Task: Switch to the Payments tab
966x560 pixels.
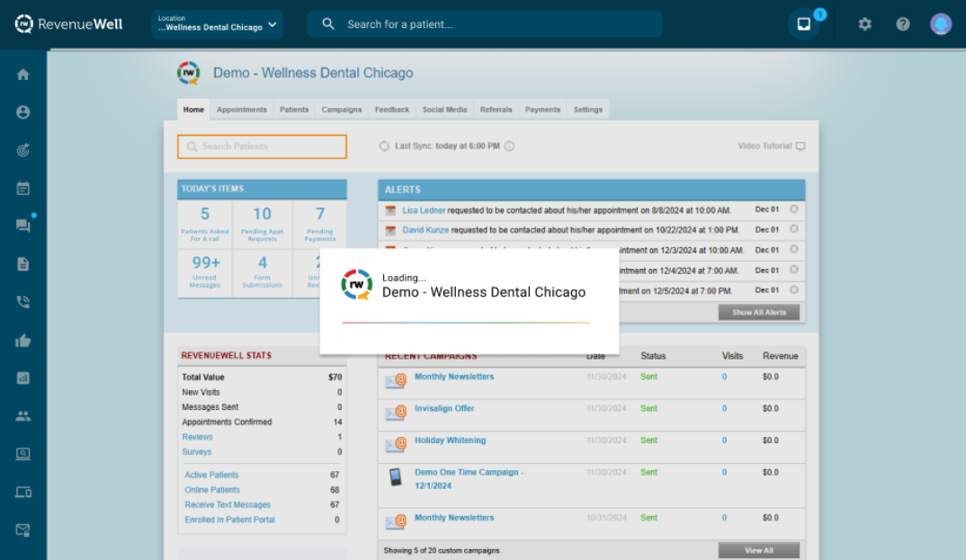Action: pyautogui.click(x=542, y=110)
